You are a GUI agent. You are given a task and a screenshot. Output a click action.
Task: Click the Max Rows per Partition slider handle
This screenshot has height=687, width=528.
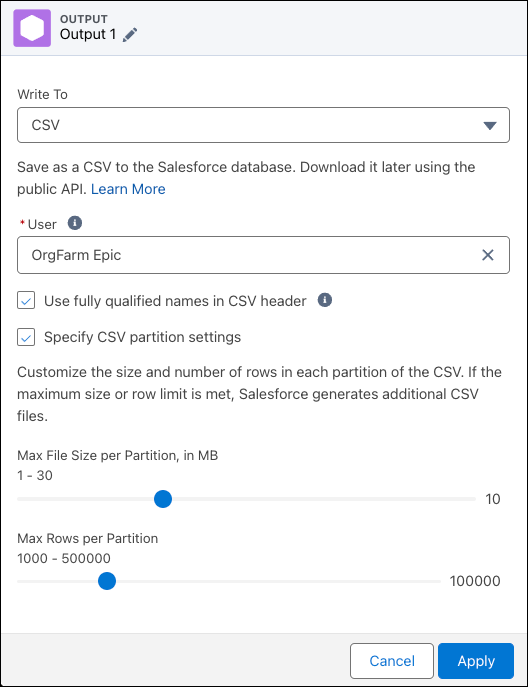[107, 581]
